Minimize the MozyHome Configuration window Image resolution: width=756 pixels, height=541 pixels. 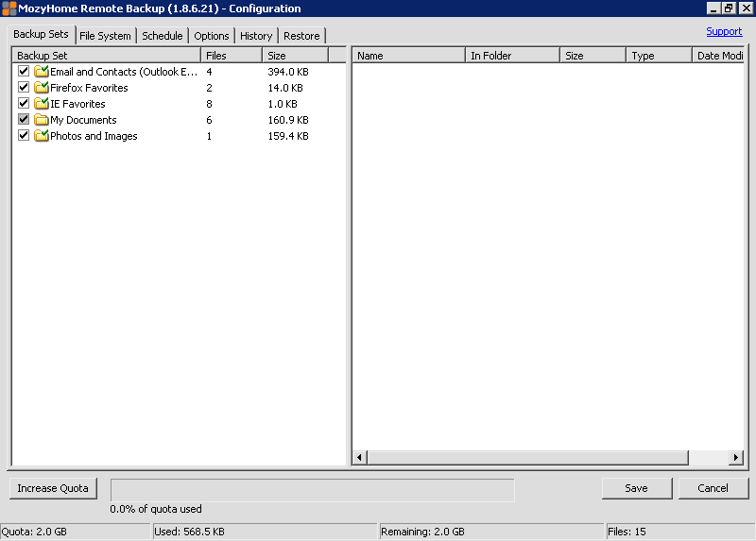point(713,8)
